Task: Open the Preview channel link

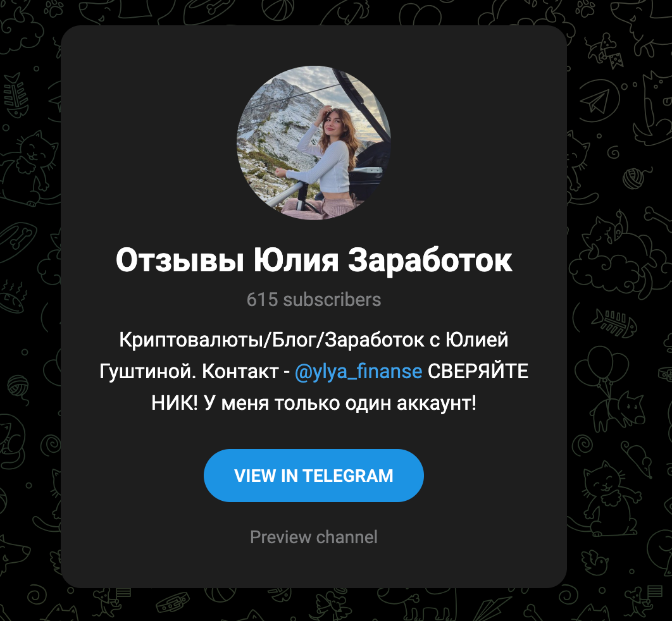Action: (x=314, y=537)
